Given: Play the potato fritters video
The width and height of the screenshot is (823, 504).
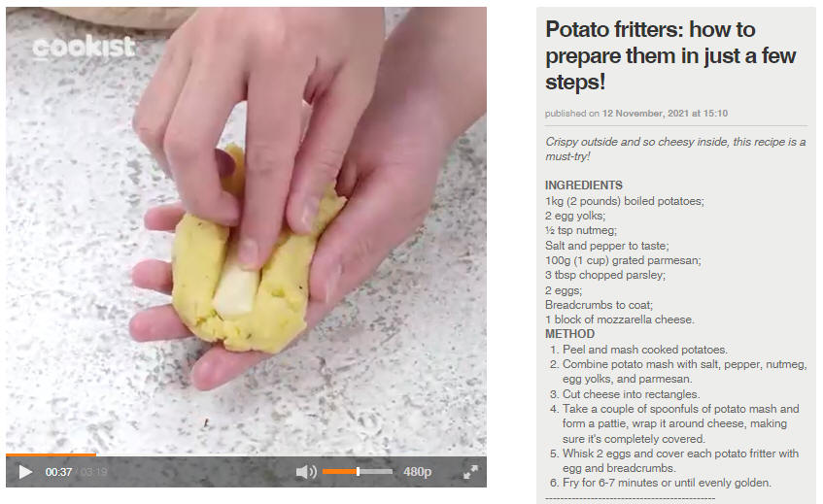Looking at the screenshot, I should click(x=25, y=472).
